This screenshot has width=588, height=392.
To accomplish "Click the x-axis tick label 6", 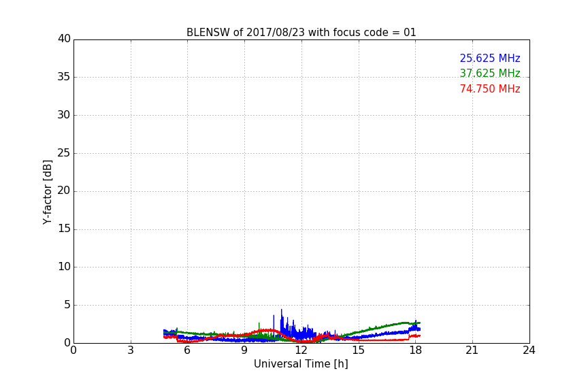I will [188, 350].
